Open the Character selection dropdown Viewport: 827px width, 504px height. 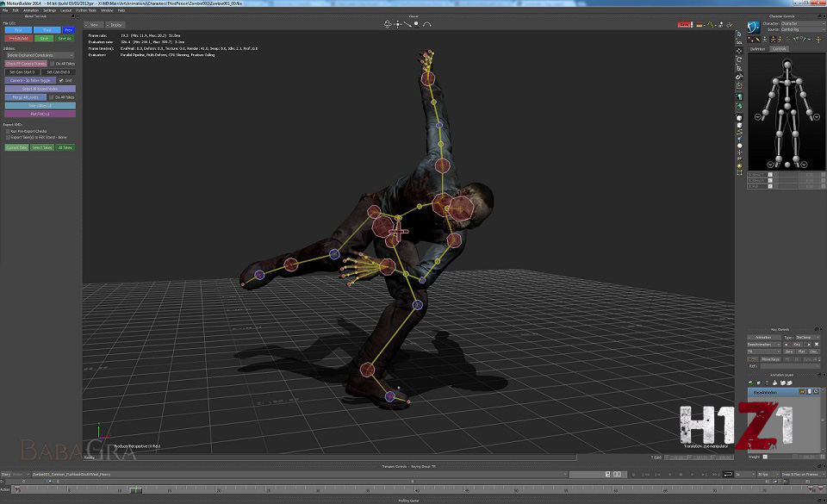[x=803, y=24]
